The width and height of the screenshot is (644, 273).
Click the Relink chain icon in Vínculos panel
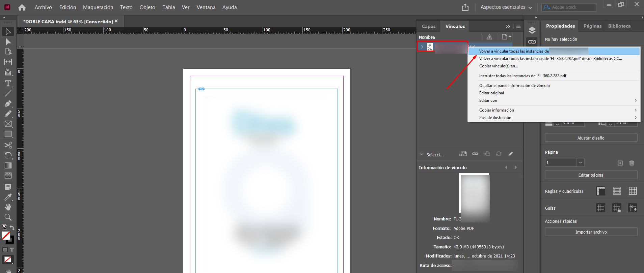475,154
